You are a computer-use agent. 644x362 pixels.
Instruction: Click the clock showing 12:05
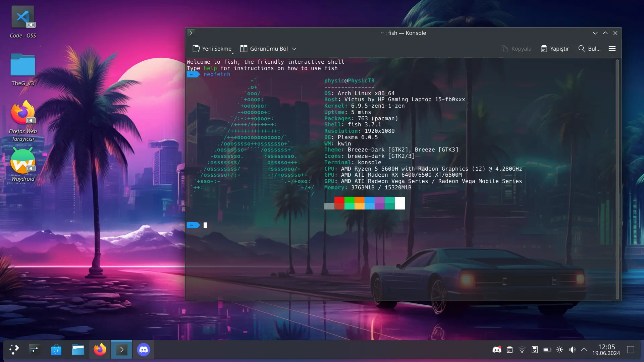(x=606, y=350)
